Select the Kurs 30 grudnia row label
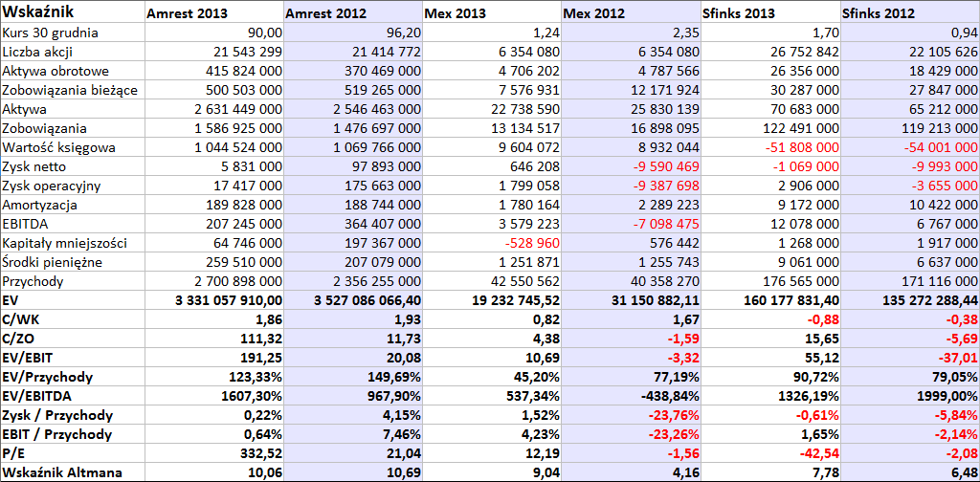 pos(73,33)
